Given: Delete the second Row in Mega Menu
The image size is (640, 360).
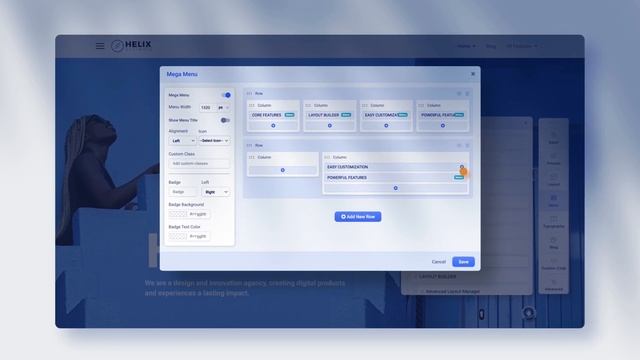Looking at the screenshot, I should coord(467,145).
